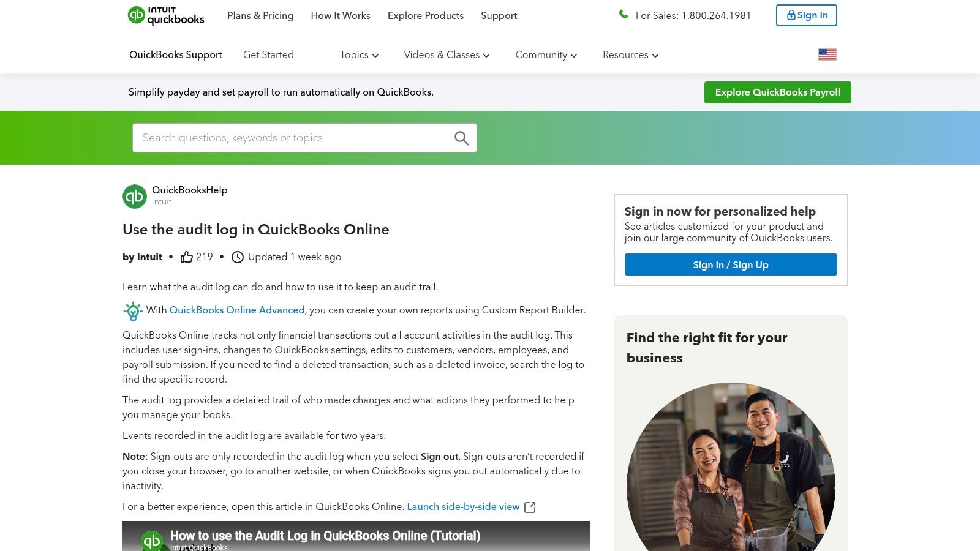Click the green phone icon near For Sales
This screenshot has height=551, width=980.
(624, 14)
